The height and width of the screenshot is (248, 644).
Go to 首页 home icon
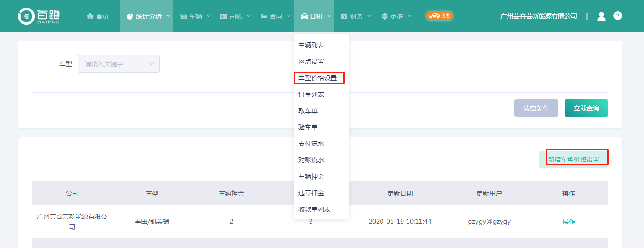[90, 16]
